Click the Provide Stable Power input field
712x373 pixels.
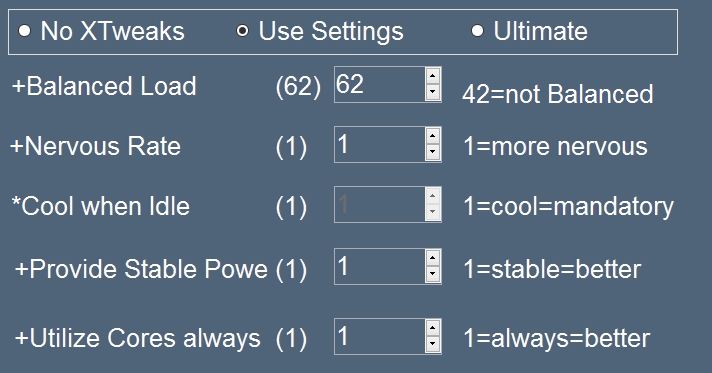pos(380,266)
